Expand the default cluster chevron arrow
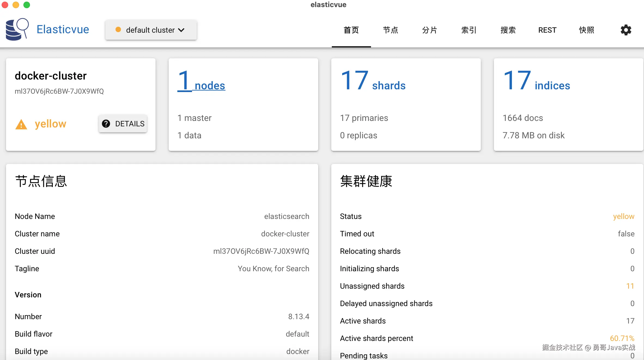 181,30
